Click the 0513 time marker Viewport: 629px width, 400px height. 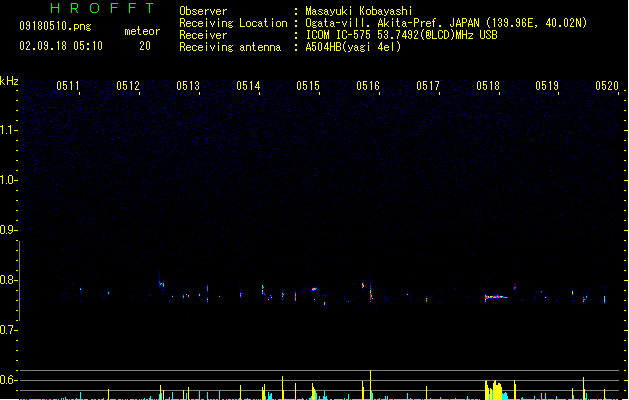[x=188, y=86]
